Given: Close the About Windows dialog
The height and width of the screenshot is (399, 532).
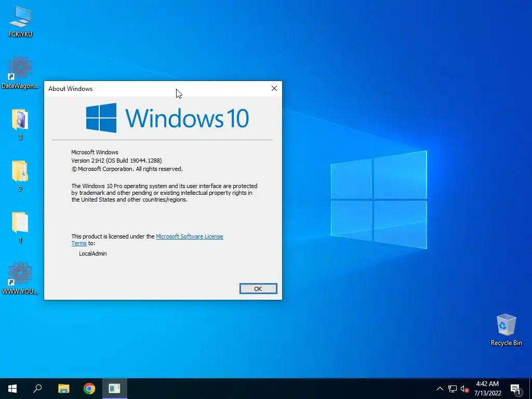Looking at the screenshot, I should point(274,88).
